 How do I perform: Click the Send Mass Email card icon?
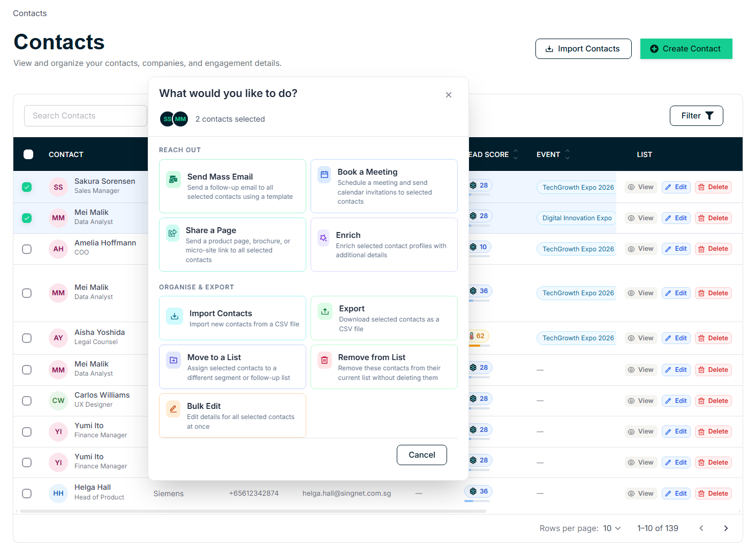(x=173, y=179)
